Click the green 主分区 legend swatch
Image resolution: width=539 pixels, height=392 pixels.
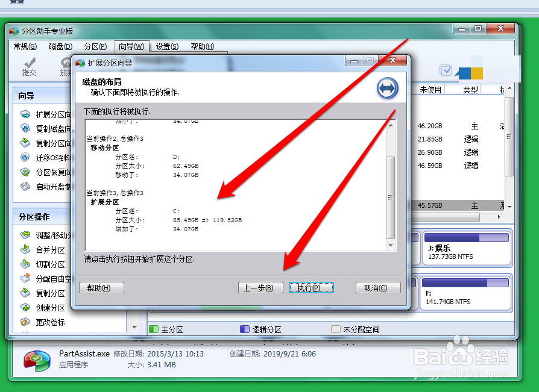[x=154, y=329]
